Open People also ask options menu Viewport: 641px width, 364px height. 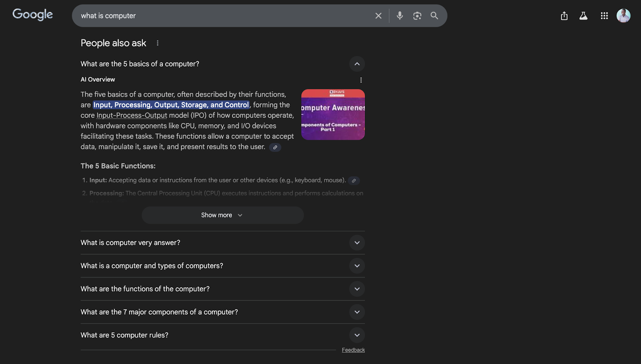[x=157, y=43]
